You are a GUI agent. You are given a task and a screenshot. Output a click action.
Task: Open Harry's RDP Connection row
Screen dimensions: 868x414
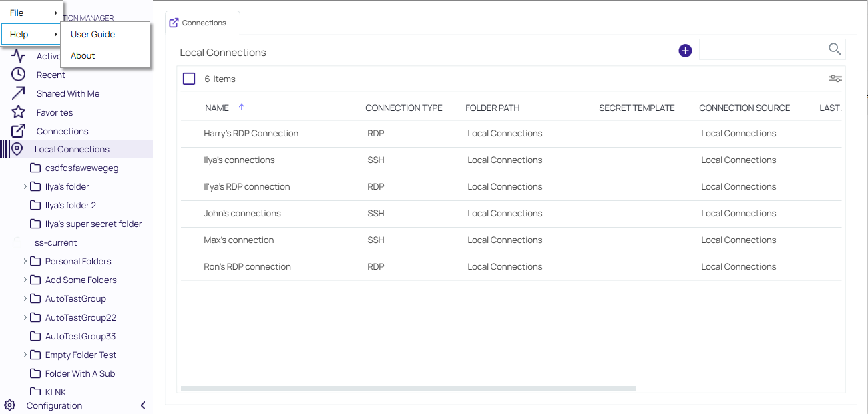tap(251, 134)
